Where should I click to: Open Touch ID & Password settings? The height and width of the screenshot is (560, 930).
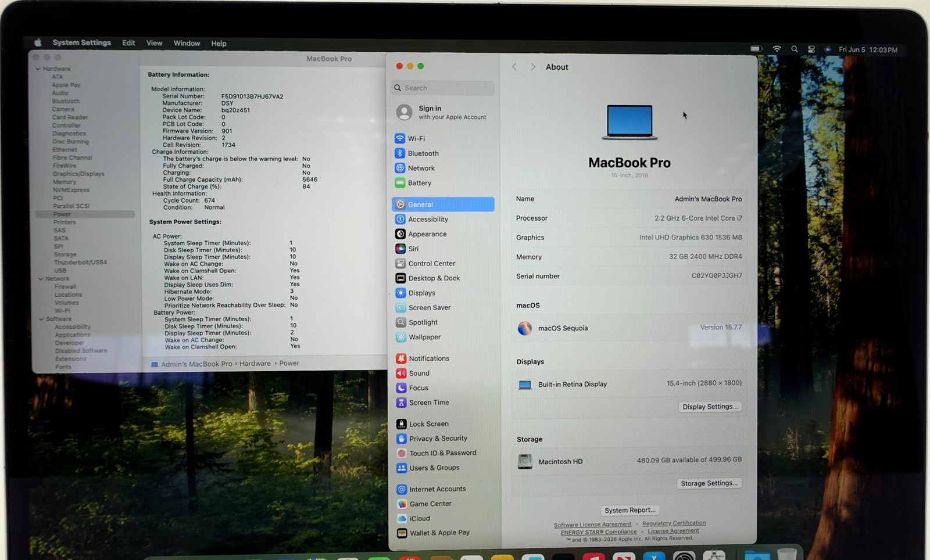[x=443, y=453]
